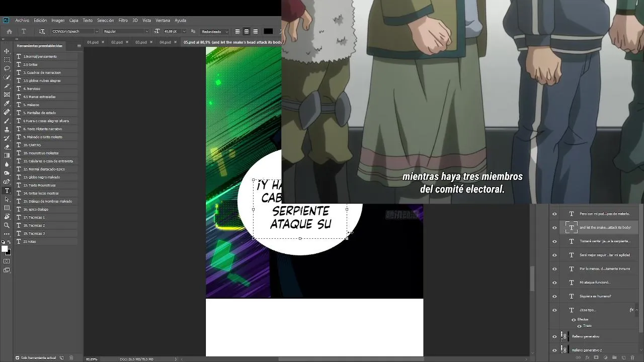This screenshot has height=362, width=644.
Task: Open the CCVictorySpeech font family dropdown
Action: 97,31
